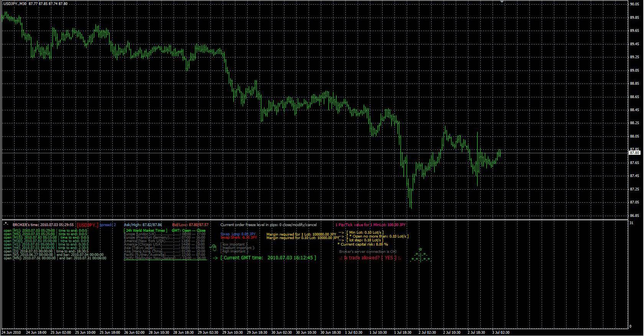The image size is (644, 336).
Task: Select the chart shift triangle marker at top
Action: 502,2
